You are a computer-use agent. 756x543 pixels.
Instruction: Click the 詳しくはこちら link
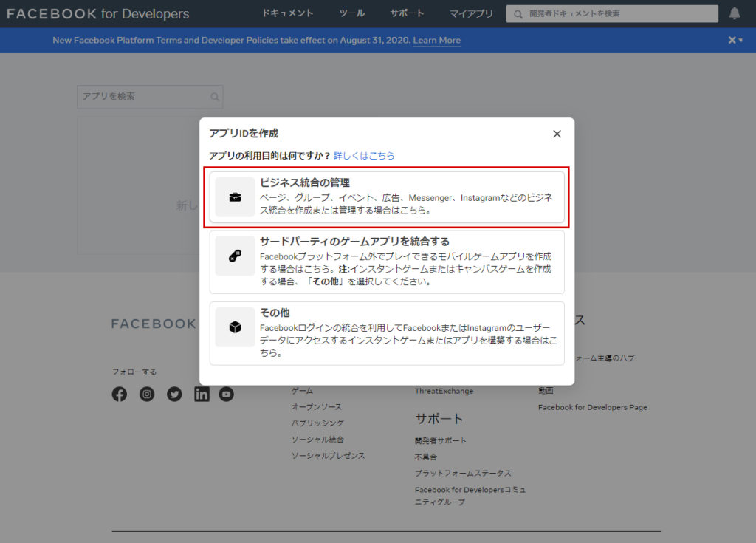(x=364, y=156)
